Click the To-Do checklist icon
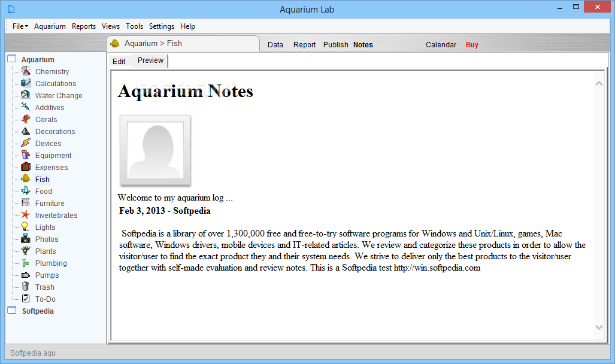Image resolution: width=615 pixels, height=364 pixels. [26, 299]
